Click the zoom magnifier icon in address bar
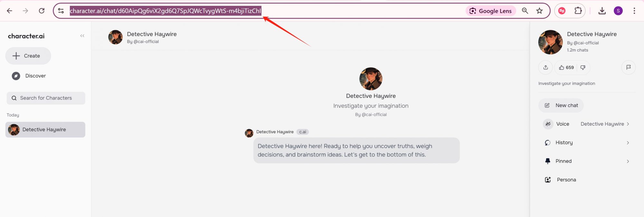Image resolution: width=644 pixels, height=217 pixels. coord(525,11)
